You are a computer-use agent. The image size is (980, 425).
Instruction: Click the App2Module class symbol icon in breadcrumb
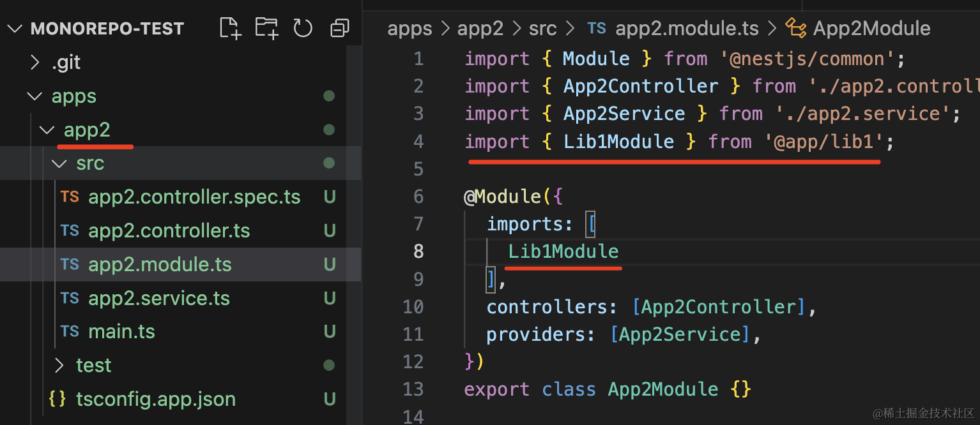795,28
